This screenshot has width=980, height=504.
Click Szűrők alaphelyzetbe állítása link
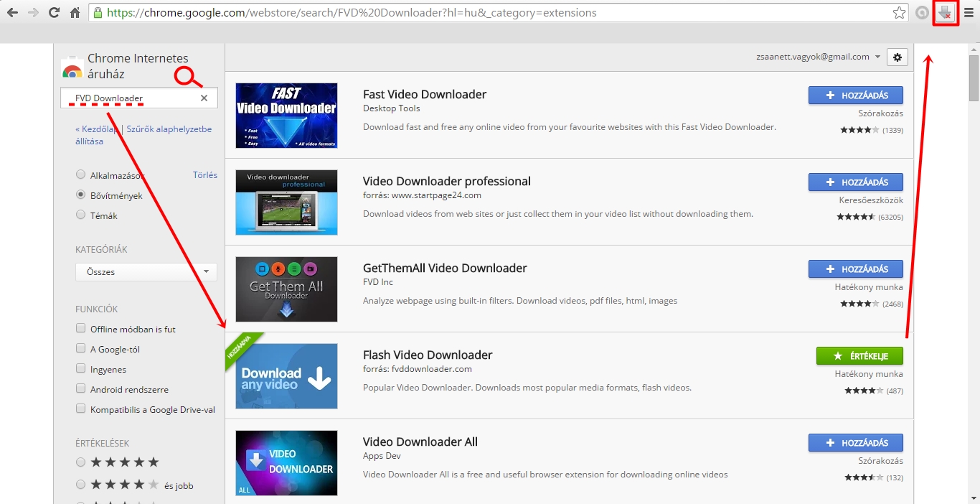pos(143,135)
